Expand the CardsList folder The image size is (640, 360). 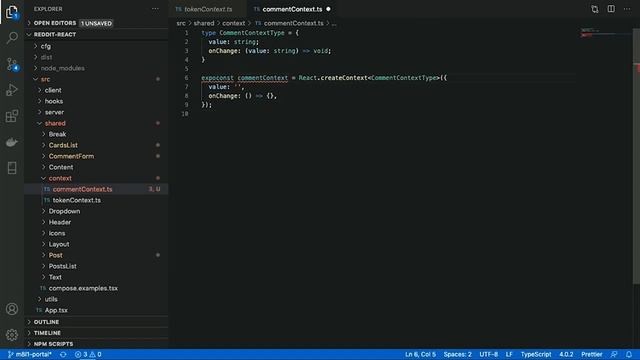[63, 145]
